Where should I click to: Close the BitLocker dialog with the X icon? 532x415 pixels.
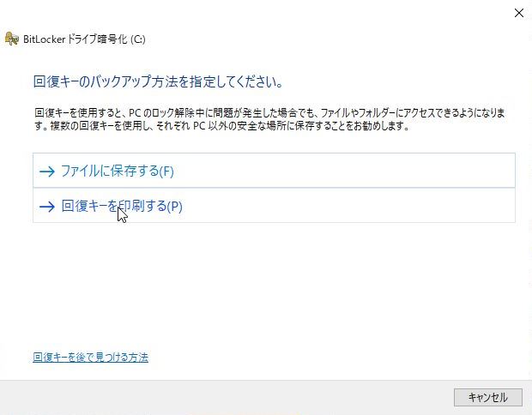(519, 13)
